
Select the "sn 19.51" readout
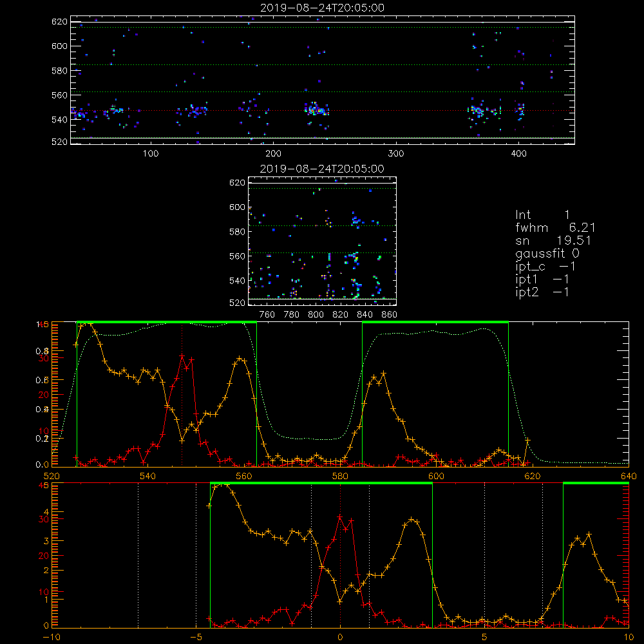click(553, 240)
